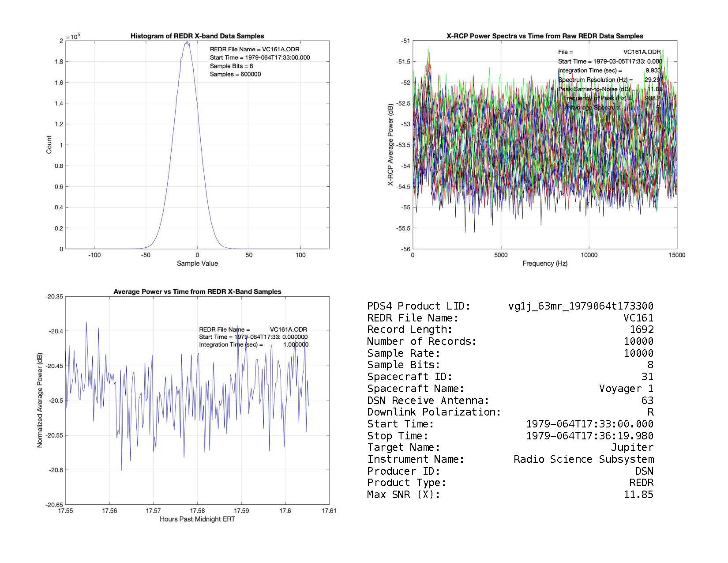Click the 'Normalized Average Power (dB)' axis label
This screenshot has height=563, width=728.
tap(40, 401)
